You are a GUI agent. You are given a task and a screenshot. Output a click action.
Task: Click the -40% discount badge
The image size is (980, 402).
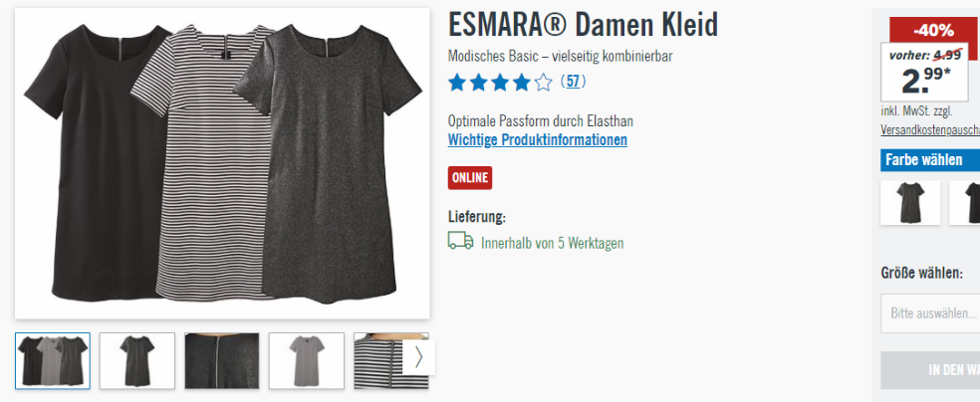pyautogui.click(x=933, y=30)
